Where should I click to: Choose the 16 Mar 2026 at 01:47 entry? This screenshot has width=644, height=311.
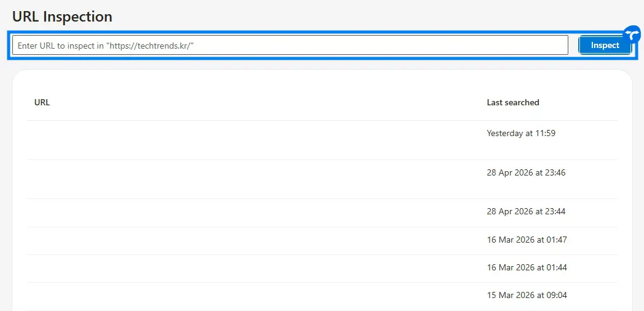pos(527,240)
